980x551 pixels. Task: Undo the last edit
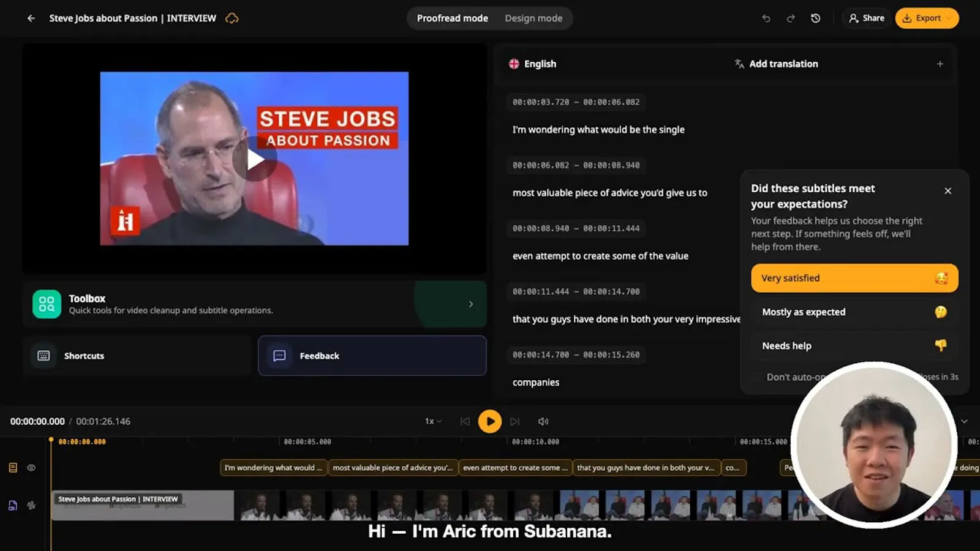pyautogui.click(x=766, y=18)
